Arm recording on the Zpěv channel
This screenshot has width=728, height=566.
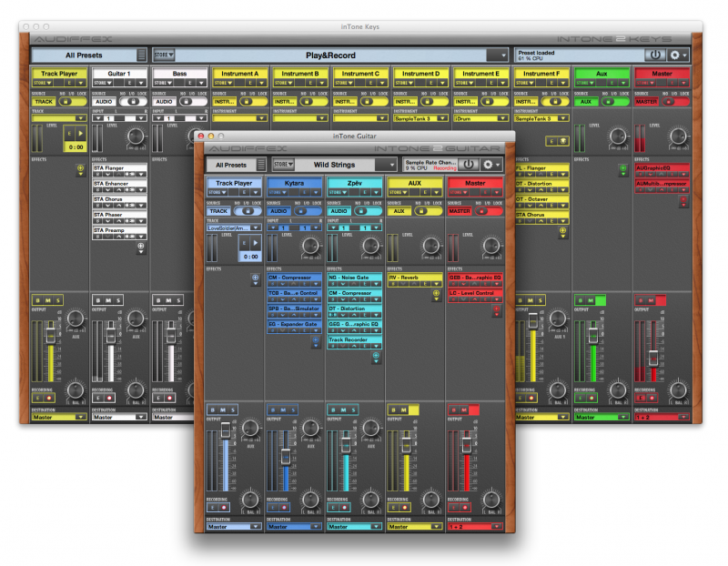[x=345, y=508]
